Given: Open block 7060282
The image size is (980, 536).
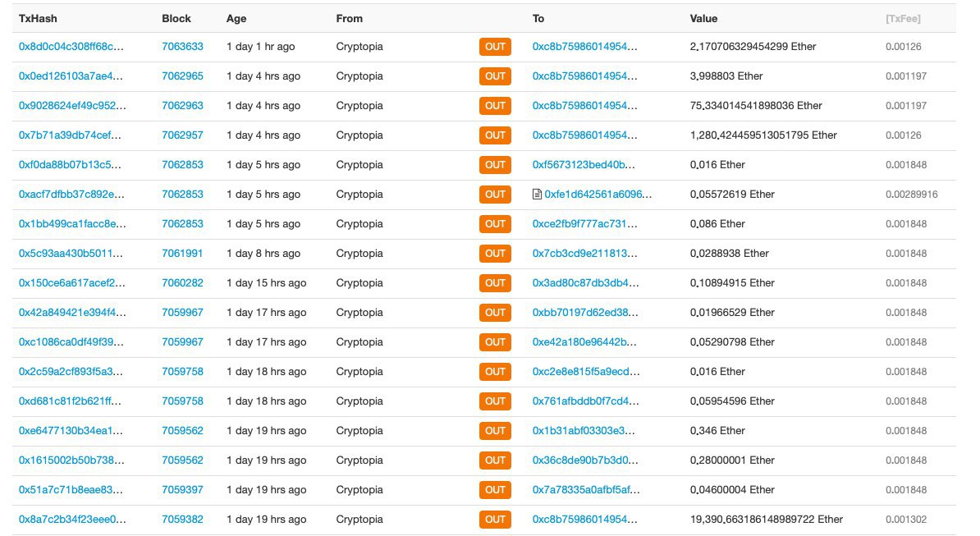Looking at the screenshot, I should tap(182, 283).
